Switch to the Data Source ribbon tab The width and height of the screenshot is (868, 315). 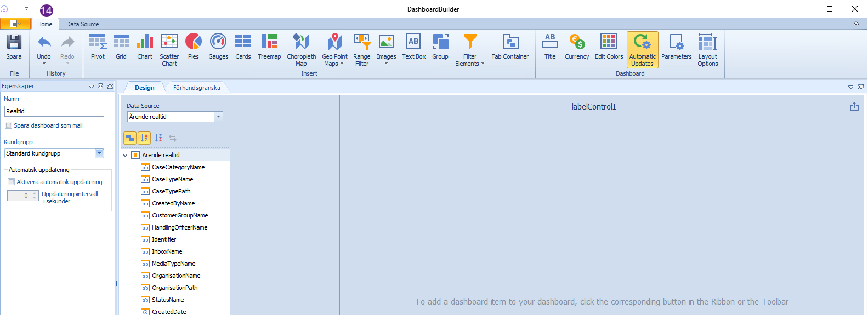(x=83, y=24)
